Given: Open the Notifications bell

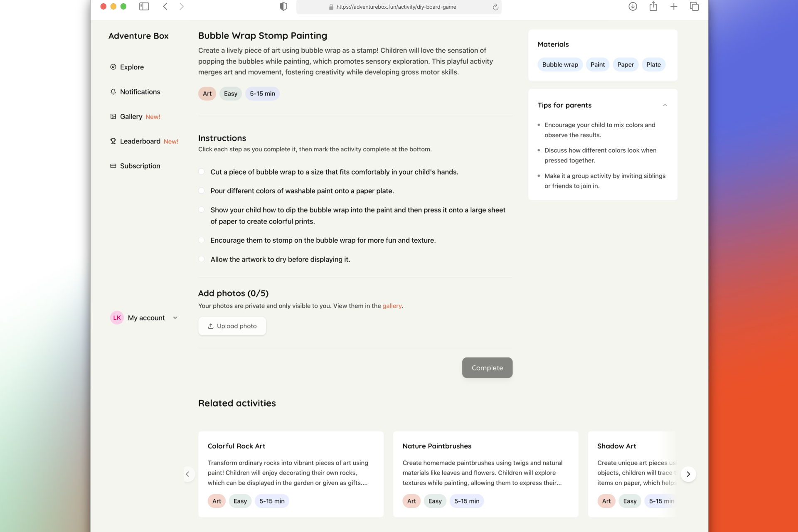Looking at the screenshot, I should [140, 91].
